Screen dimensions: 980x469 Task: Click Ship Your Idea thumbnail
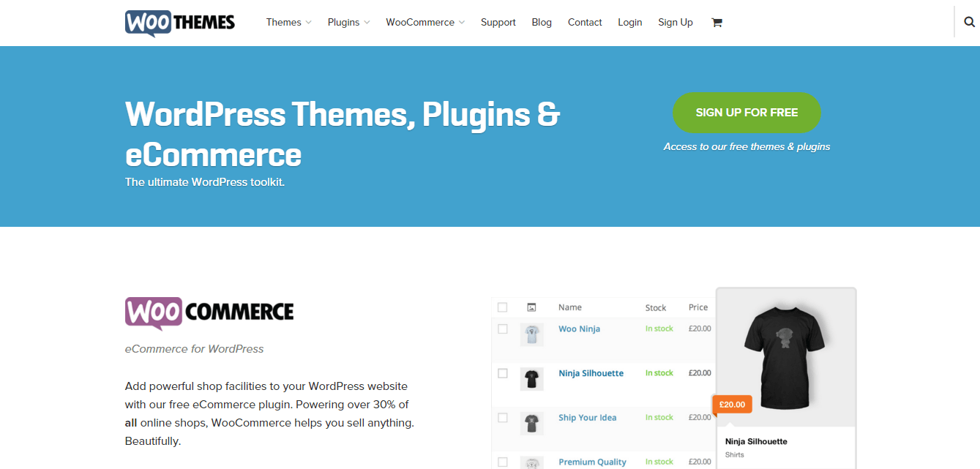532,423
